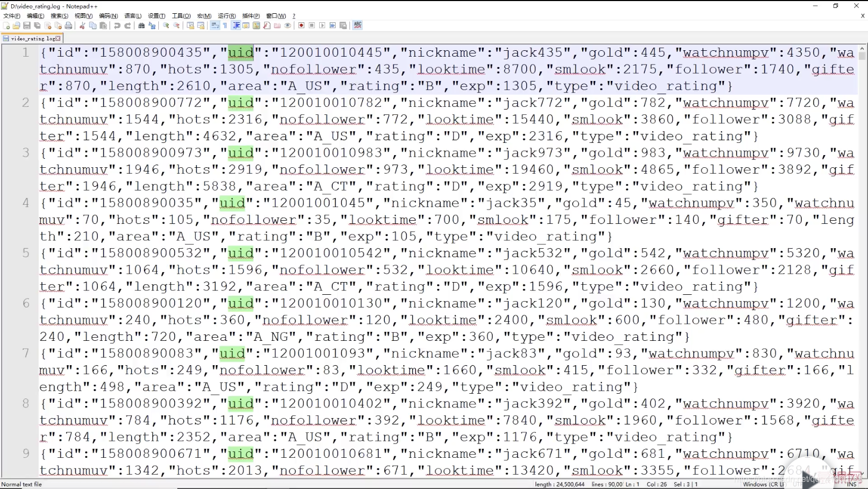Open the 语言(L) menu
The height and width of the screenshot is (489, 868).
click(x=133, y=16)
